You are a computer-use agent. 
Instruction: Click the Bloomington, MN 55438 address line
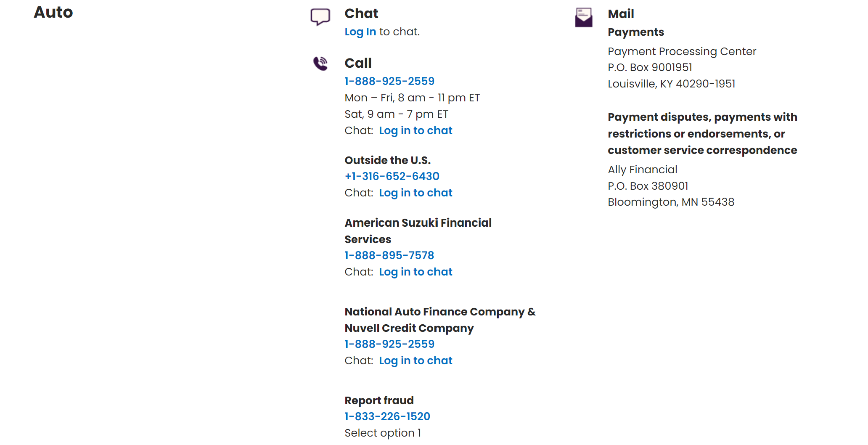click(x=671, y=202)
